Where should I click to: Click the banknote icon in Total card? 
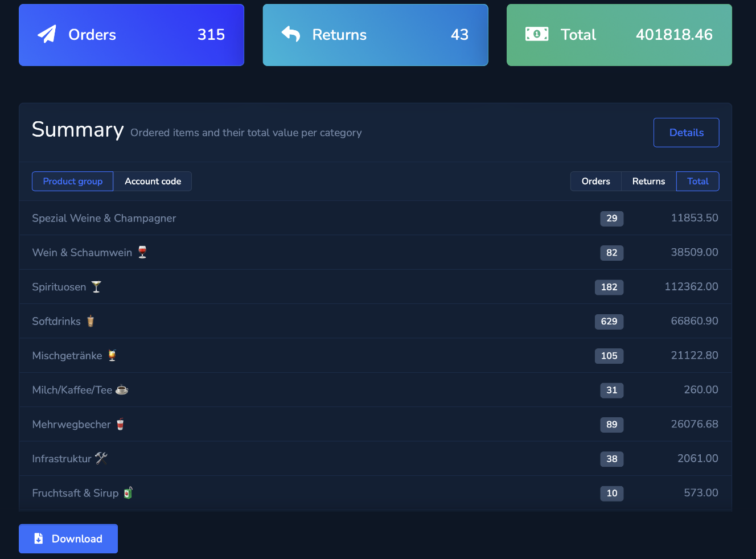(537, 34)
